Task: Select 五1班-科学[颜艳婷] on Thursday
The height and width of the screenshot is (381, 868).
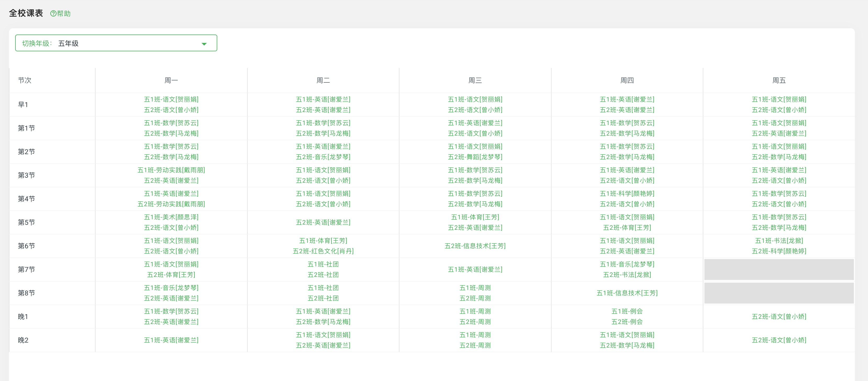Action: [627, 194]
